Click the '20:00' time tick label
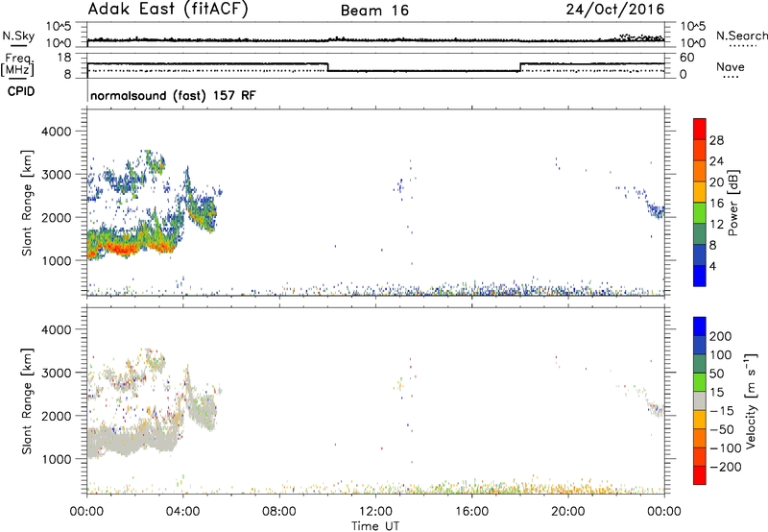Image resolution: width=768 pixels, height=532 pixels. (x=568, y=512)
